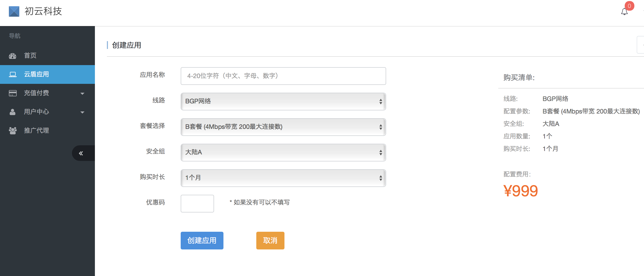Click the blue 创建应用 button
This screenshot has width=644, height=276.
click(x=202, y=241)
